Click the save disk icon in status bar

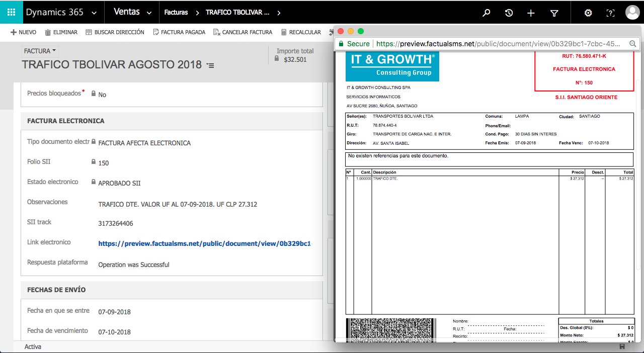[x=622, y=347]
